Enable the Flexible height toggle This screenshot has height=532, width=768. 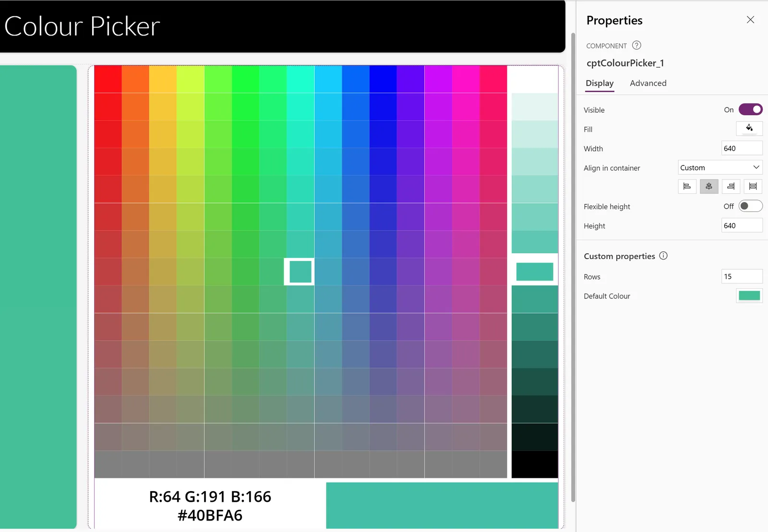point(750,206)
